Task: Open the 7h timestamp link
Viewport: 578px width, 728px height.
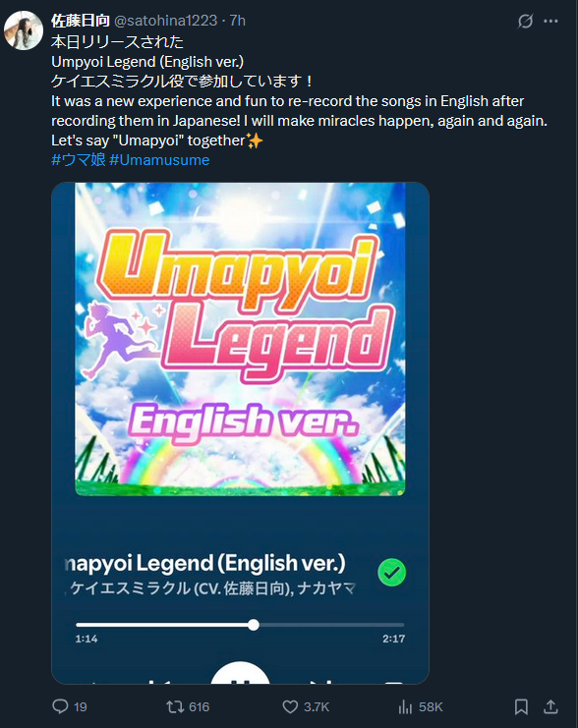Action: pyautogui.click(x=238, y=21)
